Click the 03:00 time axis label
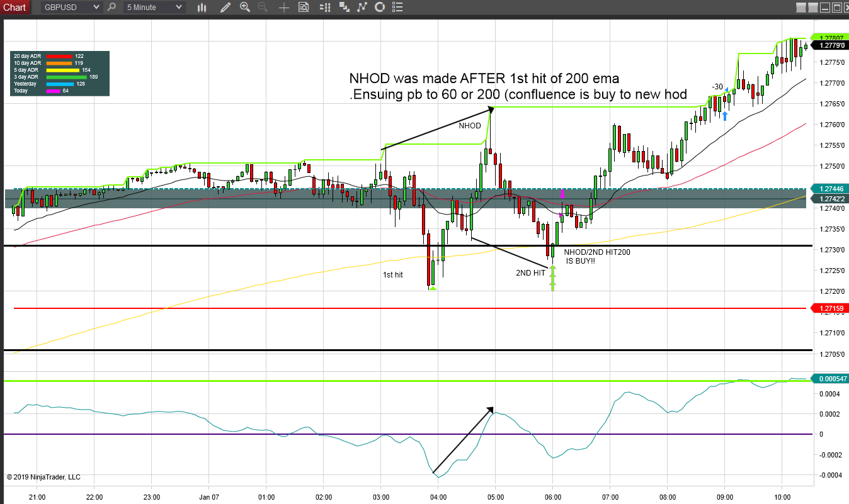The image size is (849, 504). coord(380,497)
